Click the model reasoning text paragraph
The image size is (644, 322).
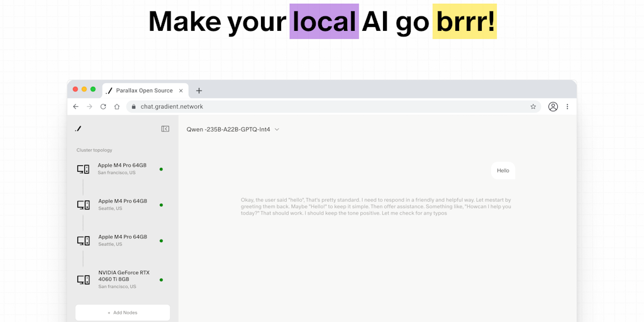pos(376,206)
